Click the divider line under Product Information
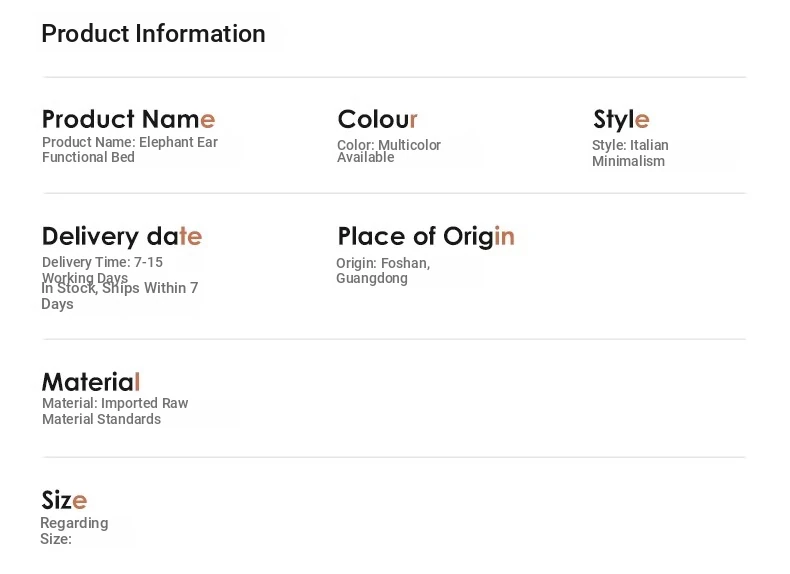Image resolution: width=790 pixels, height=574 pixels. click(x=394, y=77)
